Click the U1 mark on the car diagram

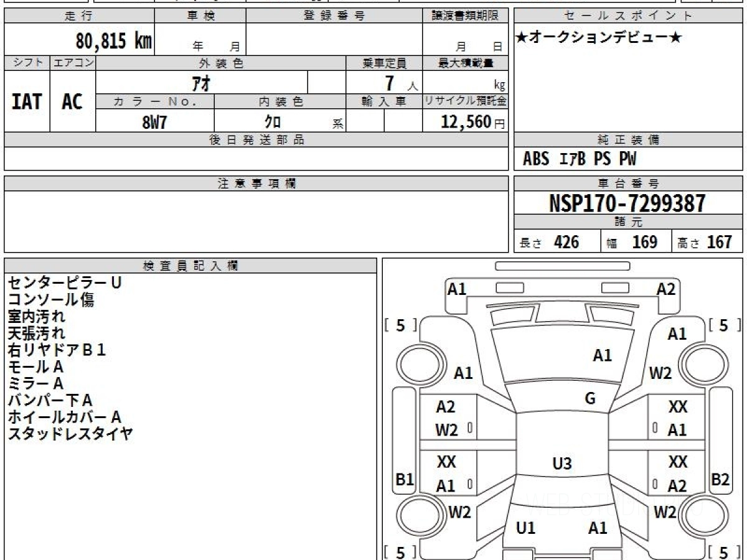click(526, 528)
